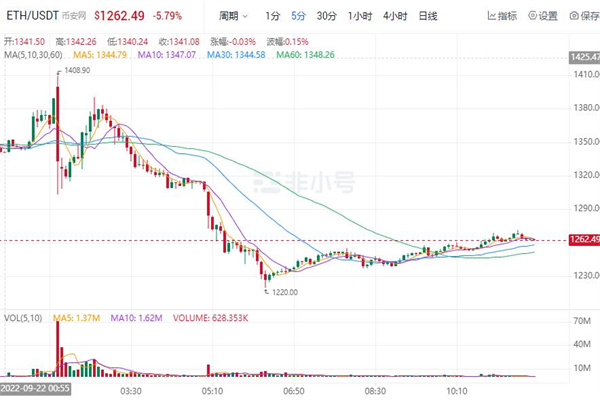Select the 1分 timeframe

(273, 16)
